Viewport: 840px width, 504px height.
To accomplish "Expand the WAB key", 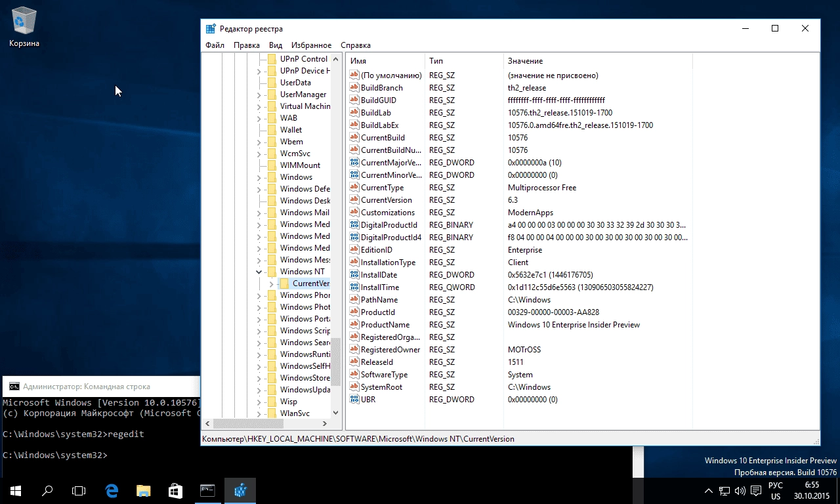I will tap(259, 118).
